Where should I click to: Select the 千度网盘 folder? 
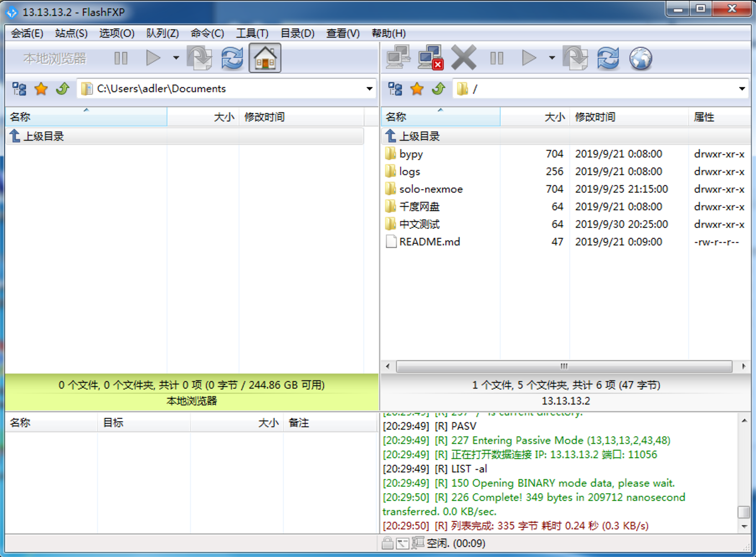click(566, 206)
